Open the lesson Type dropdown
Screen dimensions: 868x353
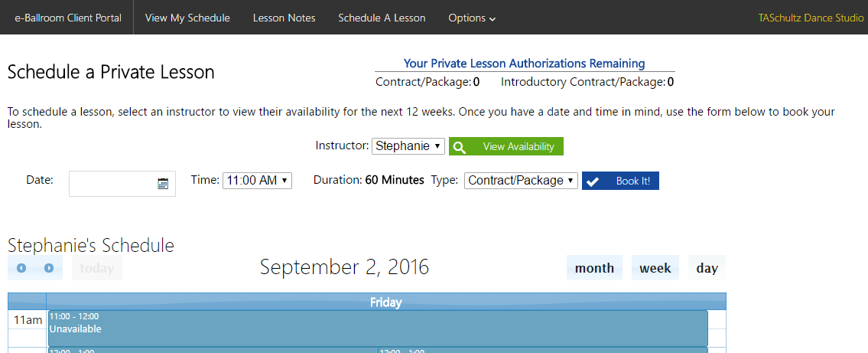point(521,181)
